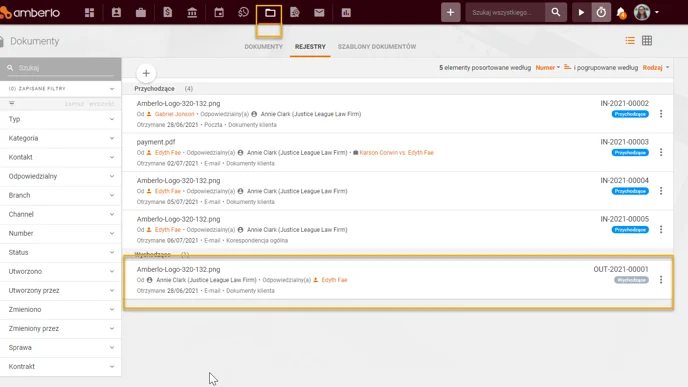The height and width of the screenshot is (387, 688).
Task: Open the matters briefcase icon in top navigation
Action: pos(141,12)
